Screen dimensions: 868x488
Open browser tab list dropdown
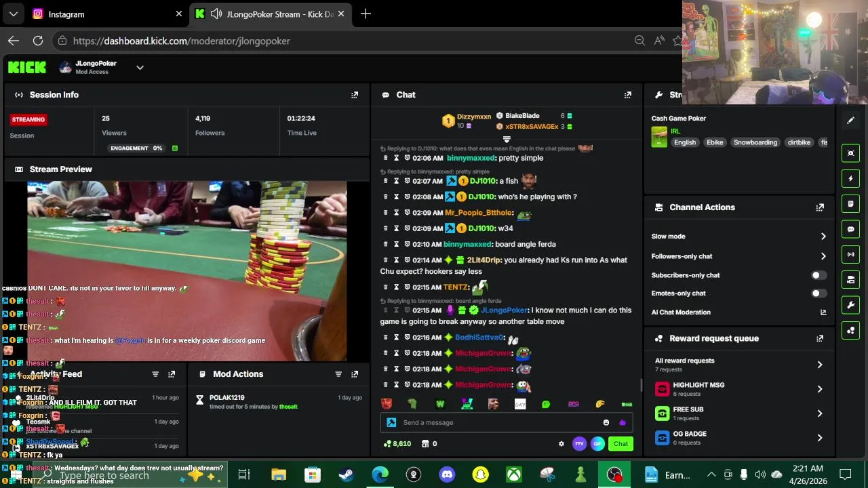14,14
